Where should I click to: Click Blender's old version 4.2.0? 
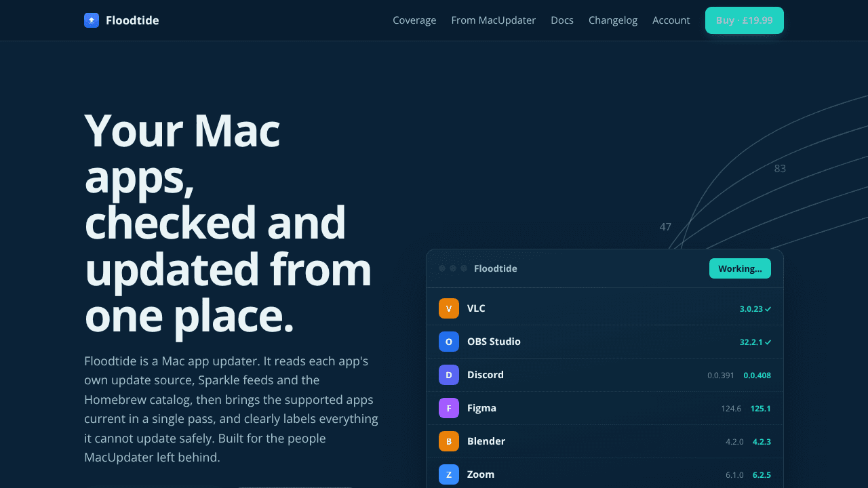734,442
